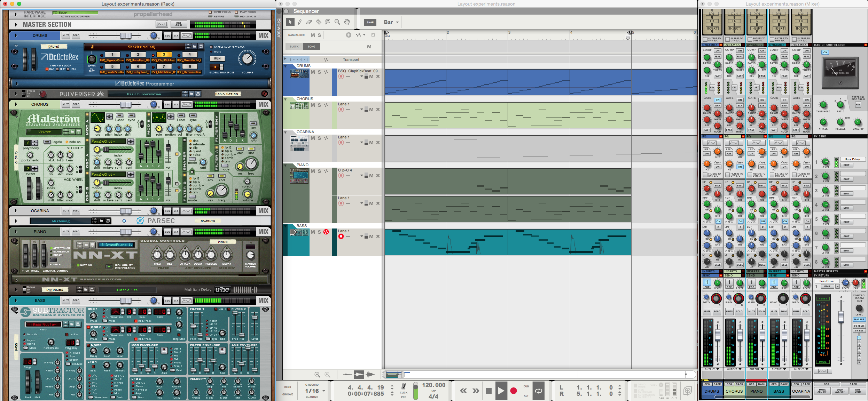Click the PIANO track device thumbnail
This screenshot has height=401, width=868.
299,176
